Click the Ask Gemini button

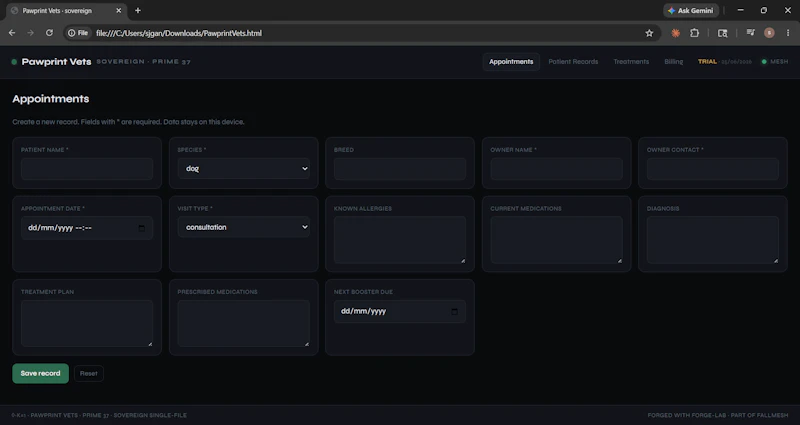[x=691, y=10]
